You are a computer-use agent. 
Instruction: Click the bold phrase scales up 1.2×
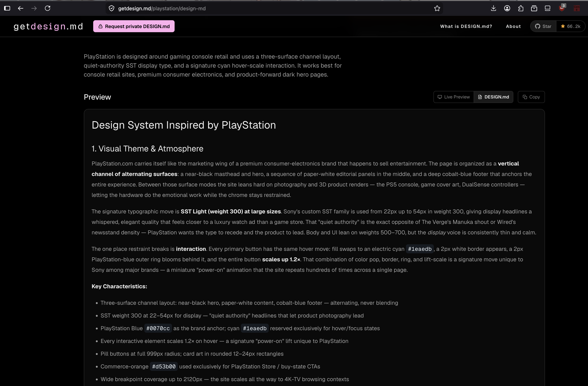[x=281, y=259]
